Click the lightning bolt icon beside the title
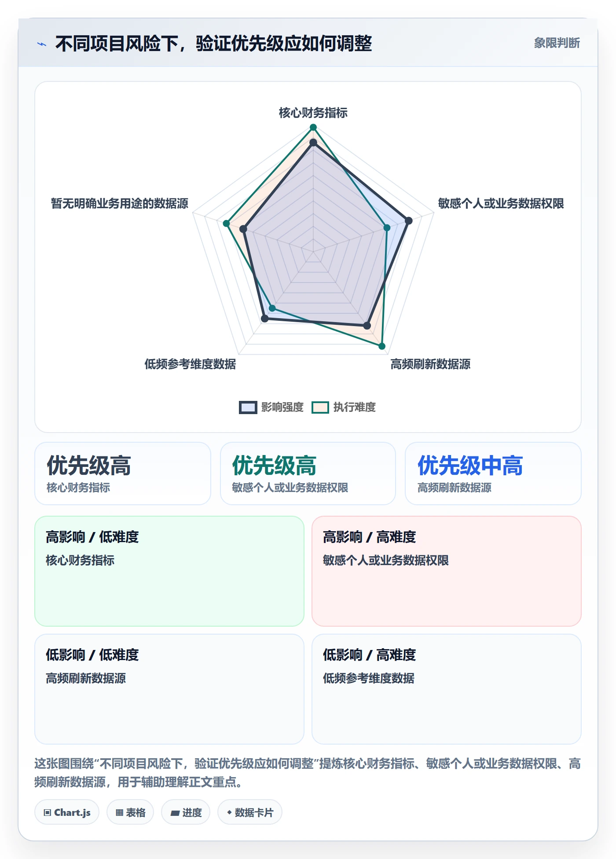The width and height of the screenshot is (616, 859). click(x=42, y=44)
